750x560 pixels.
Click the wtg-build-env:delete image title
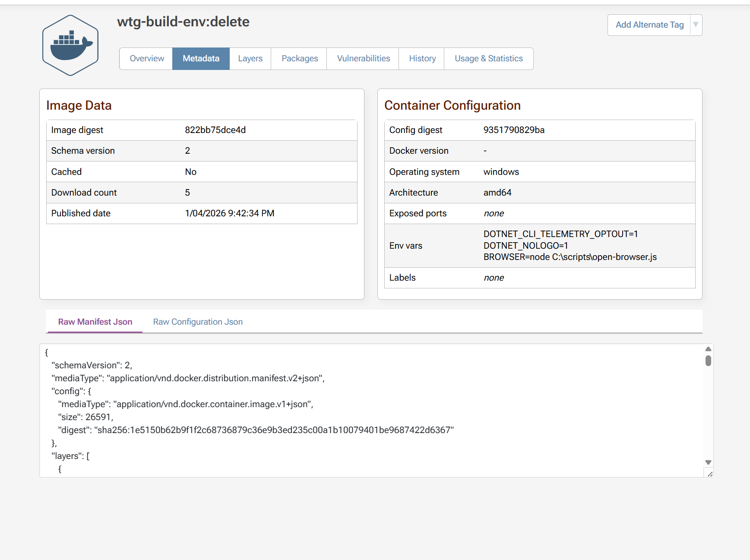[183, 22]
